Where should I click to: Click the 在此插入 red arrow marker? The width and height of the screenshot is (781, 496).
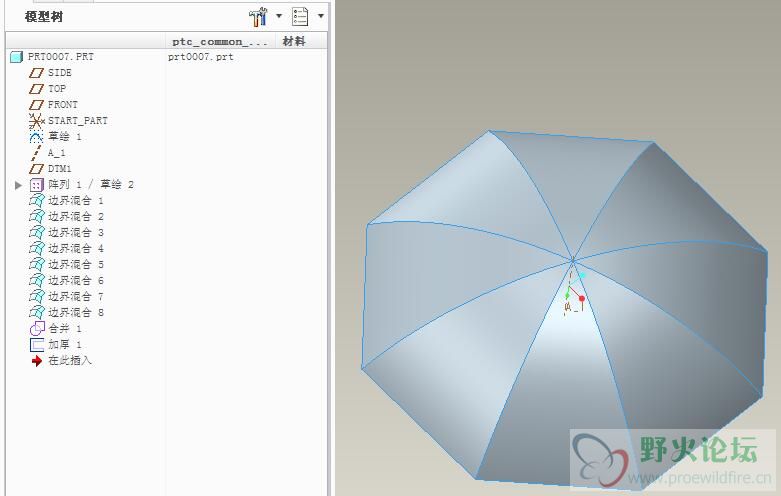pos(36,361)
